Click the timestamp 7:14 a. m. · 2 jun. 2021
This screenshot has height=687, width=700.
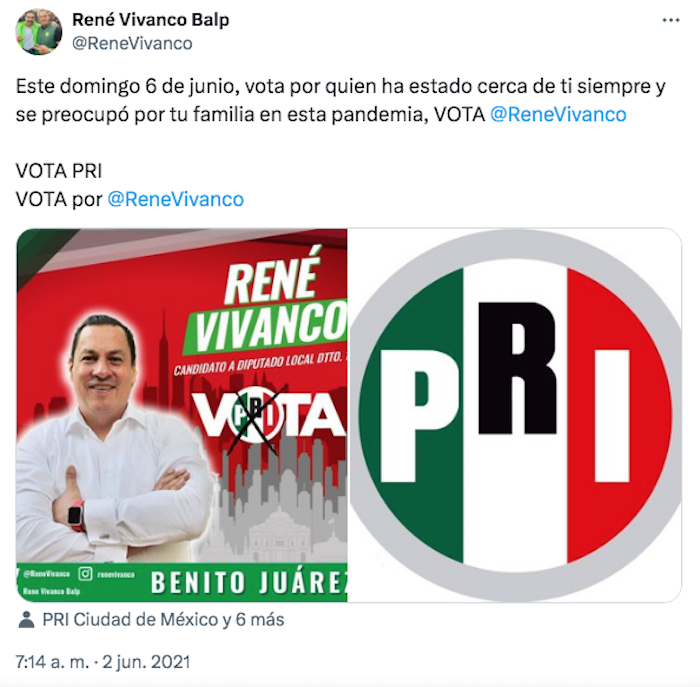click(103, 662)
